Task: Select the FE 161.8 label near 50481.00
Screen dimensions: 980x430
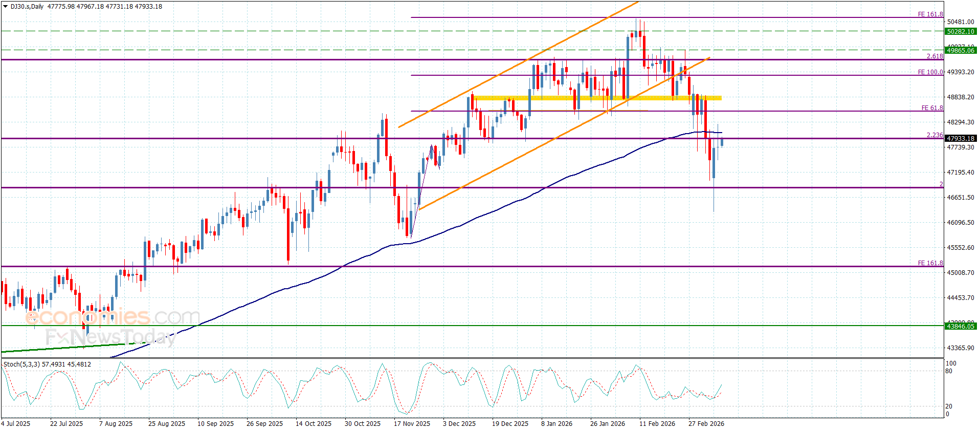Action: (x=930, y=14)
